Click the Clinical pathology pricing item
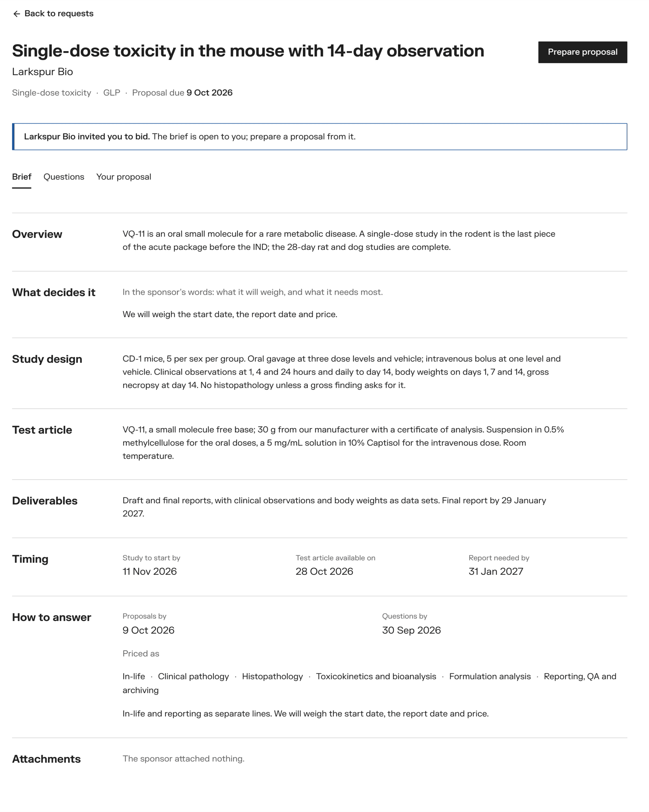This screenshot has width=649, height=812. pyautogui.click(x=193, y=676)
